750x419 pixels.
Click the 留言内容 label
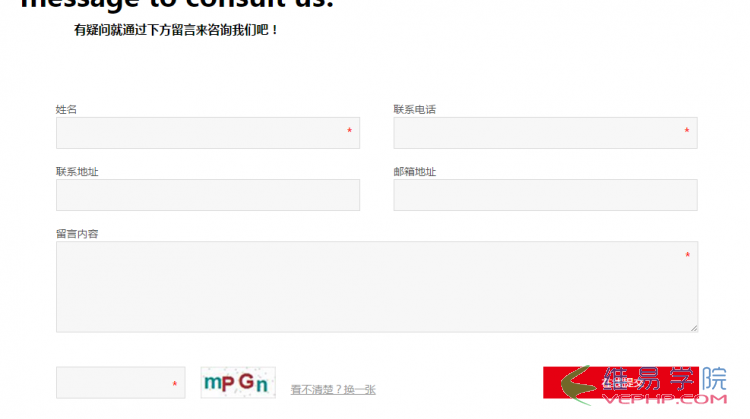pos(77,234)
